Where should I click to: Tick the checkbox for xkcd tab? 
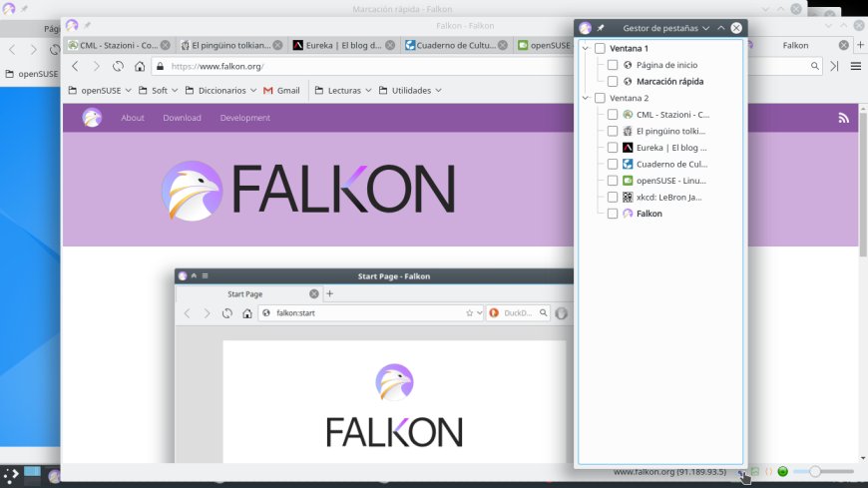(613, 198)
